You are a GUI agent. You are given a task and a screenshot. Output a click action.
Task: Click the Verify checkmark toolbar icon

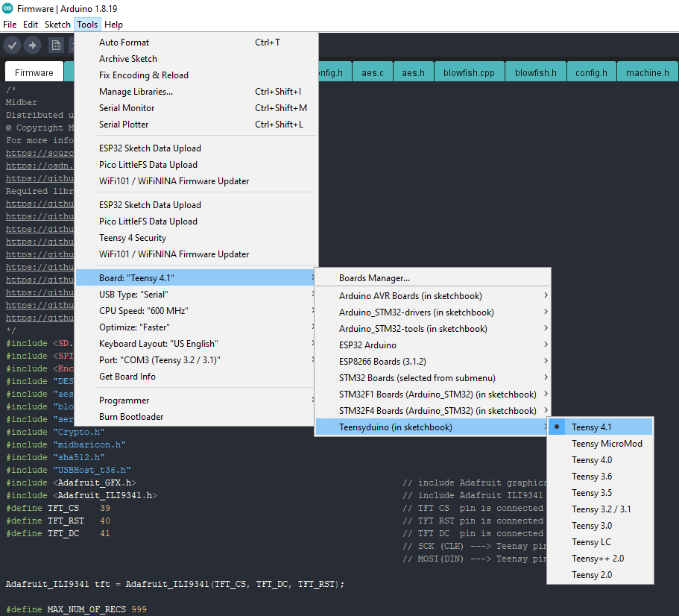pyautogui.click(x=12, y=45)
